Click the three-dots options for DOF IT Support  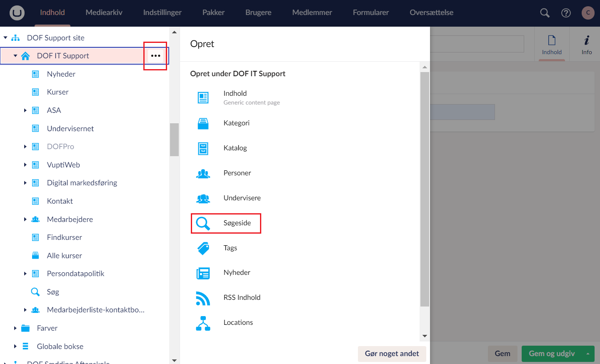155,56
